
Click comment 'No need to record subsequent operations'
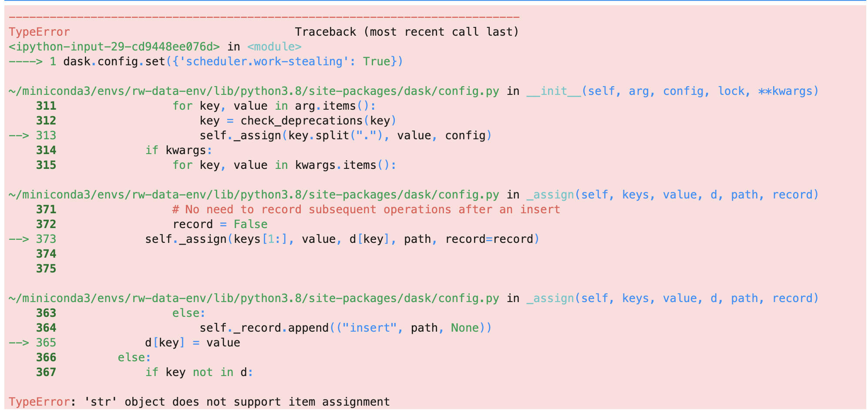click(366, 209)
